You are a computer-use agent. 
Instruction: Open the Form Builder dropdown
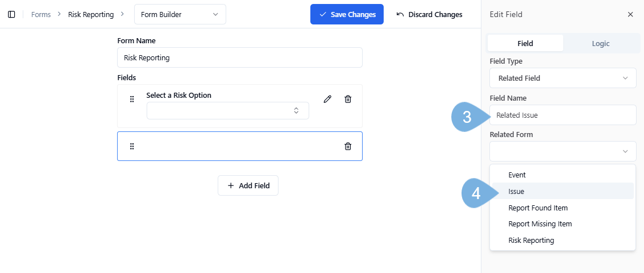[x=180, y=14]
